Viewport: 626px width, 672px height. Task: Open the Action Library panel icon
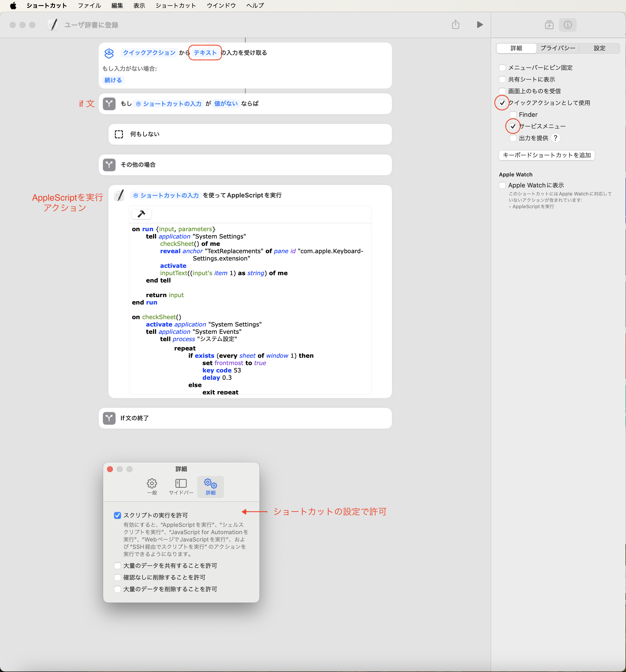coord(549,25)
